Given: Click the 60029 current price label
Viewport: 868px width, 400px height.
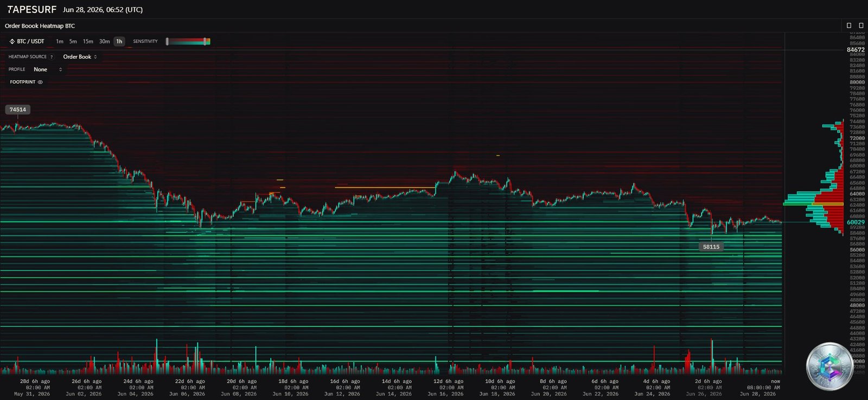Looking at the screenshot, I should tap(856, 222).
